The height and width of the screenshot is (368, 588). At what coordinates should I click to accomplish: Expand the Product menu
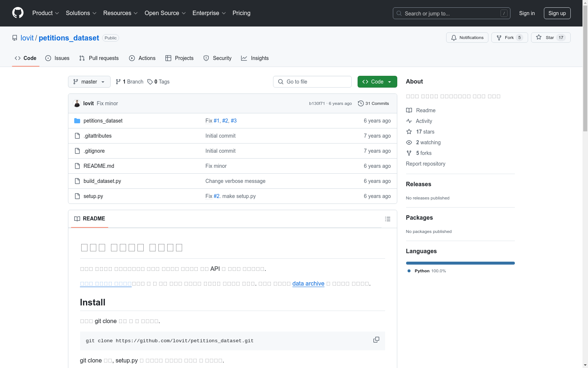point(46,13)
